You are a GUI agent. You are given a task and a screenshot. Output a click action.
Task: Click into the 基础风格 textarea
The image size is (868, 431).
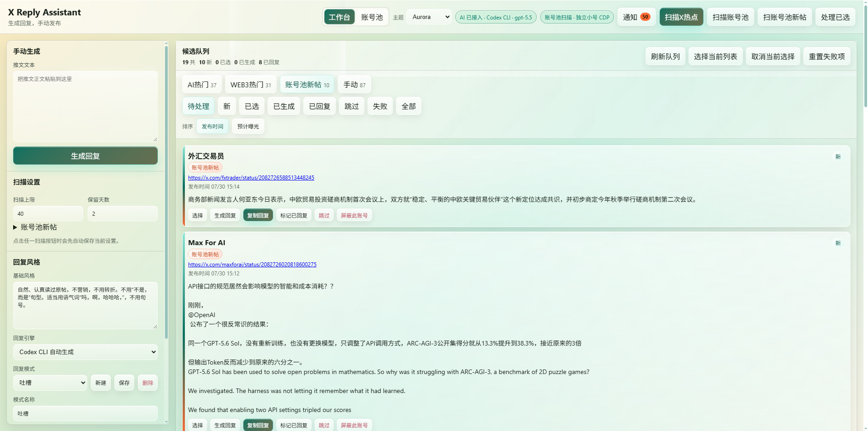click(85, 305)
